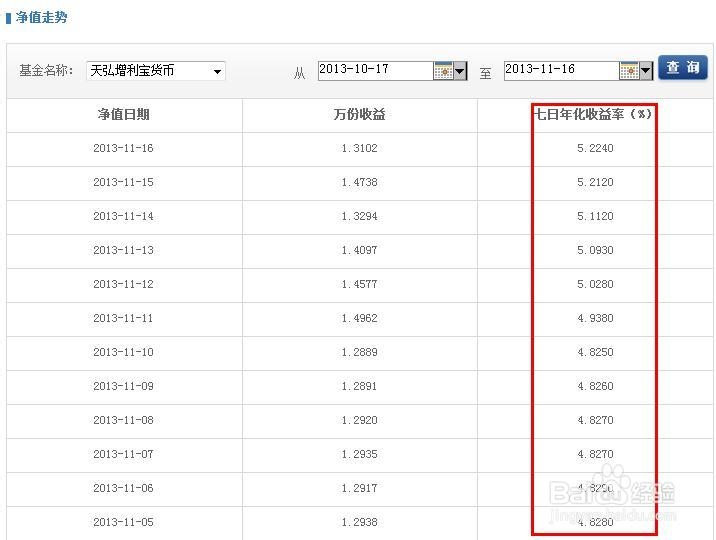Click the 净值走势 section title
The height and width of the screenshot is (540, 716).
(41, 17)
